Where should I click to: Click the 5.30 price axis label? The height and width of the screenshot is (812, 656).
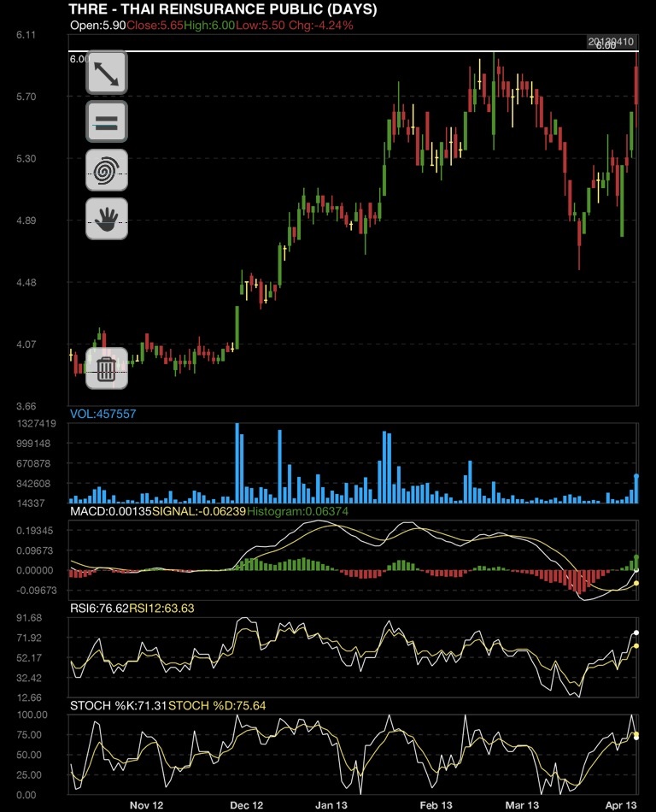click(26, 158)
